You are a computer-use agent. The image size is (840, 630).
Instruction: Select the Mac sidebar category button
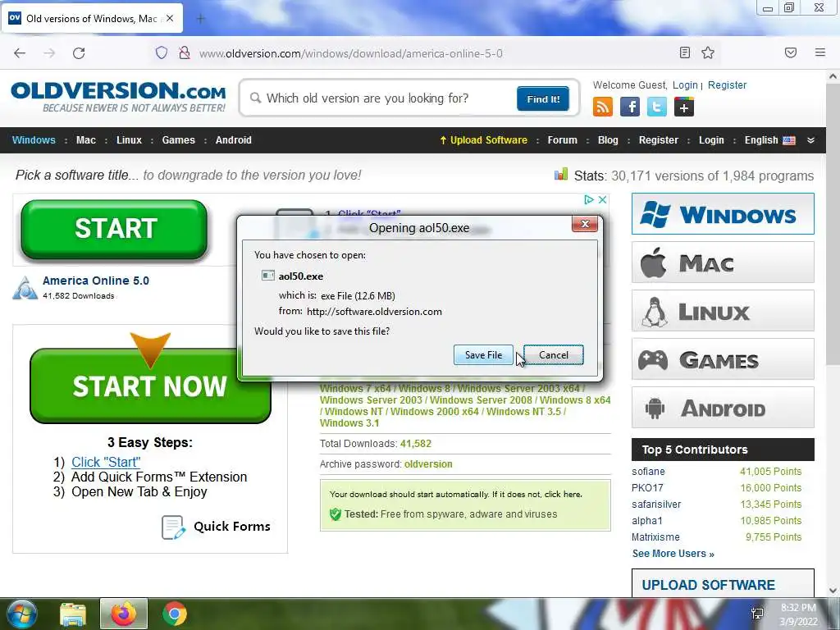[x=723, y=262]
